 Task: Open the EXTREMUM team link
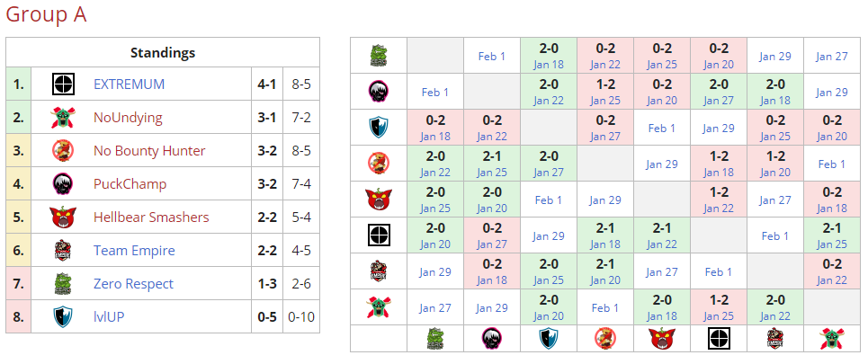129,84
